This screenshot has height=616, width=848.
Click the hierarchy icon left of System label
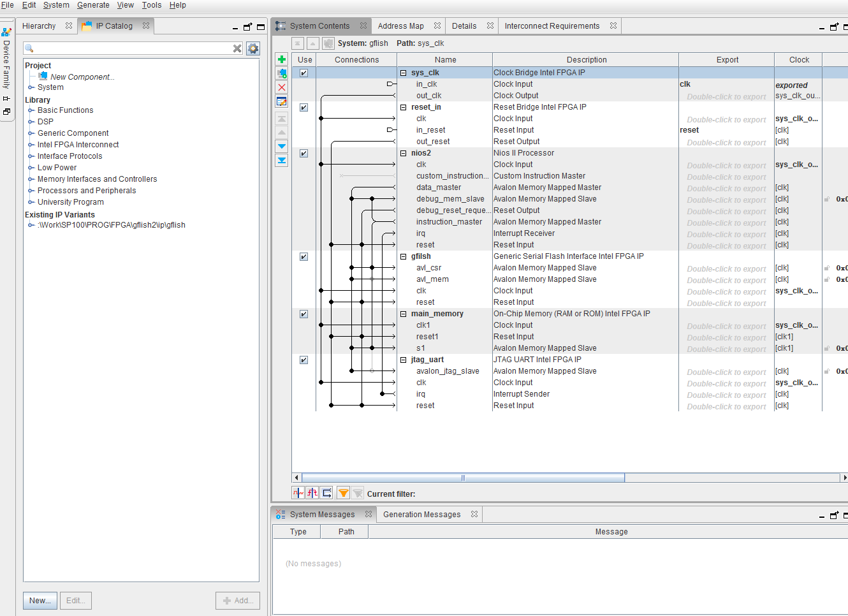[x=328, y=43]
